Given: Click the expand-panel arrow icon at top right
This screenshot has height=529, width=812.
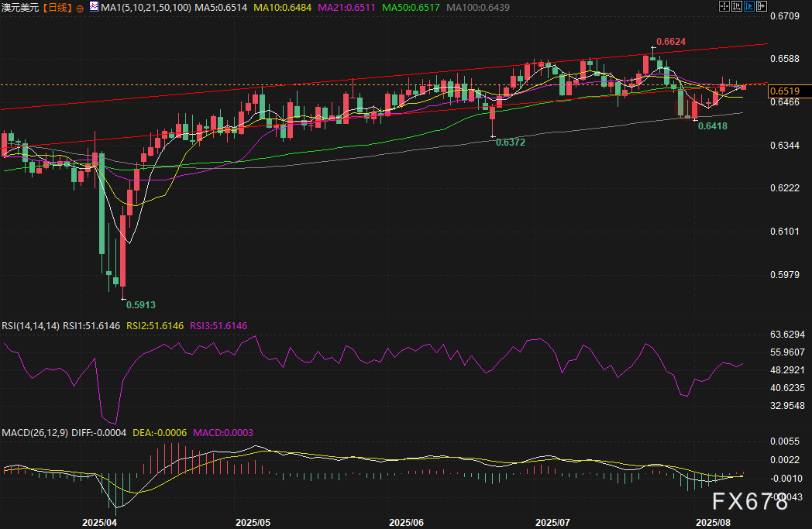Looking at the screenshot, I should pyautogui.click(x=762, y=6).
